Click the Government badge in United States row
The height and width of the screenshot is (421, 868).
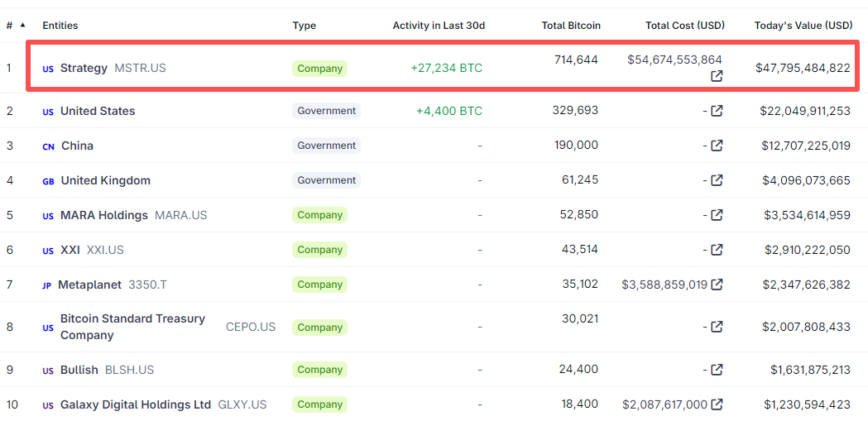tap(326, 111)
